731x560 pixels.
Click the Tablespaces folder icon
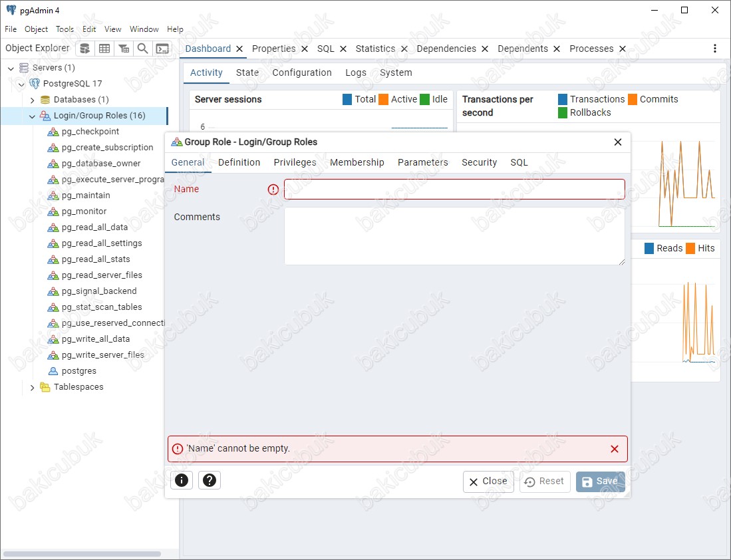pos(45,387)
